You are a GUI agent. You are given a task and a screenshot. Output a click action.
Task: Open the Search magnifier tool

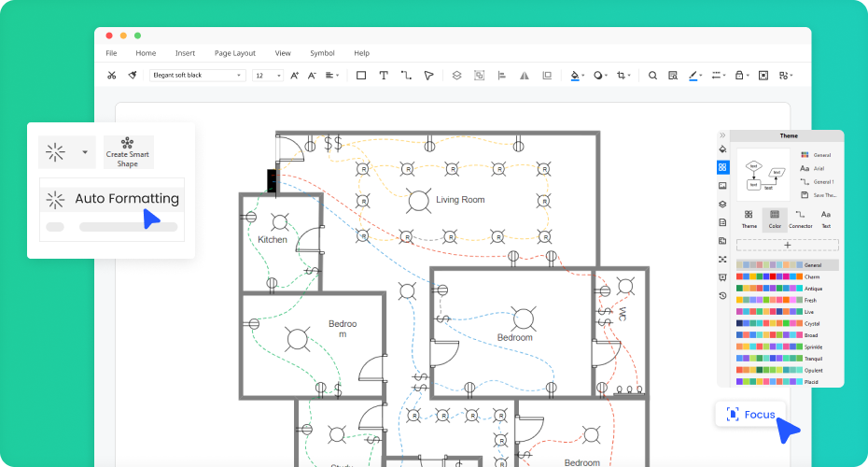(x=652, y=76)
